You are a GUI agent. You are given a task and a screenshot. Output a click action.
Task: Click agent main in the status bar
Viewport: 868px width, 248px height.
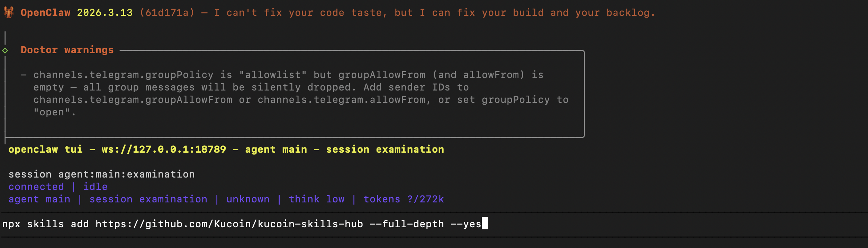click(x=39, y=199)
